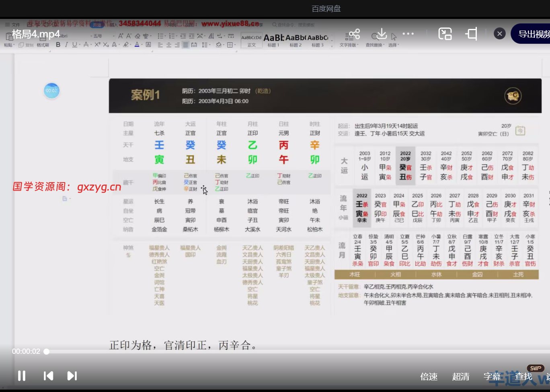Click the 复制 copy button
This screenshot has height=392, width=550.
point(26,45)
